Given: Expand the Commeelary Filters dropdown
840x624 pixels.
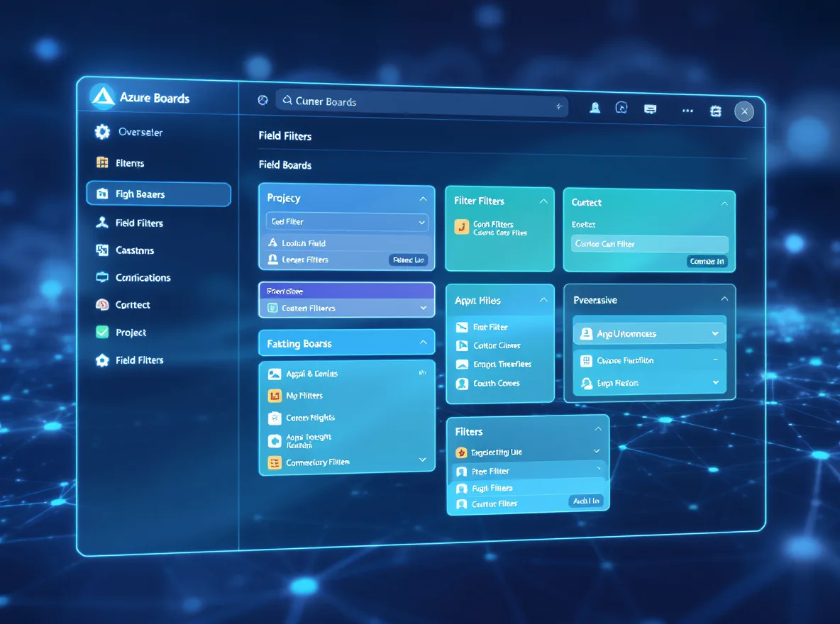Looking at the screenshot, I should tap(424, 462).
